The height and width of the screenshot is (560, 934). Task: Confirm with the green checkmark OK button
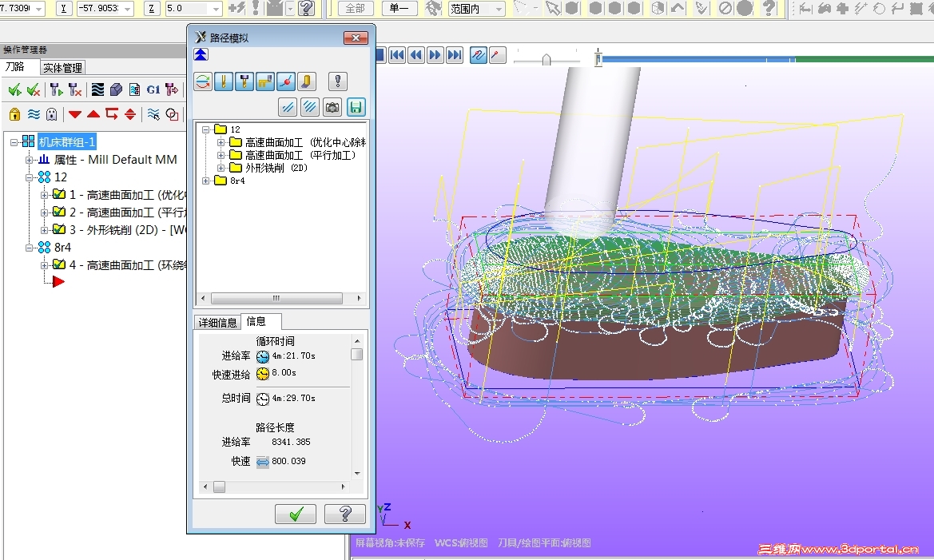[296, 514]
